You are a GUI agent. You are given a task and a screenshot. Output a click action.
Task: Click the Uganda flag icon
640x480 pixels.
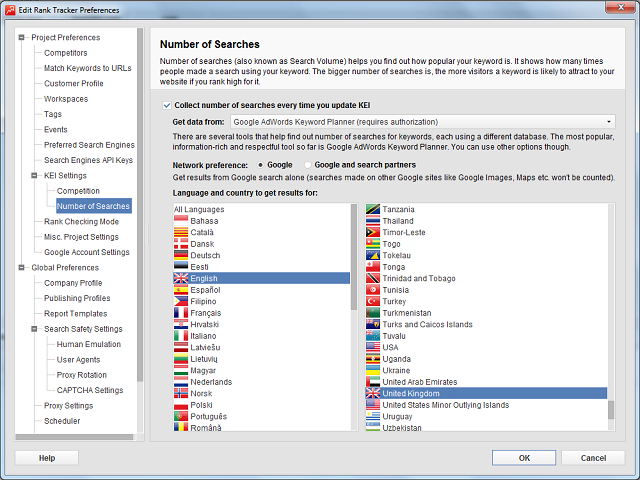pos(373,359)
